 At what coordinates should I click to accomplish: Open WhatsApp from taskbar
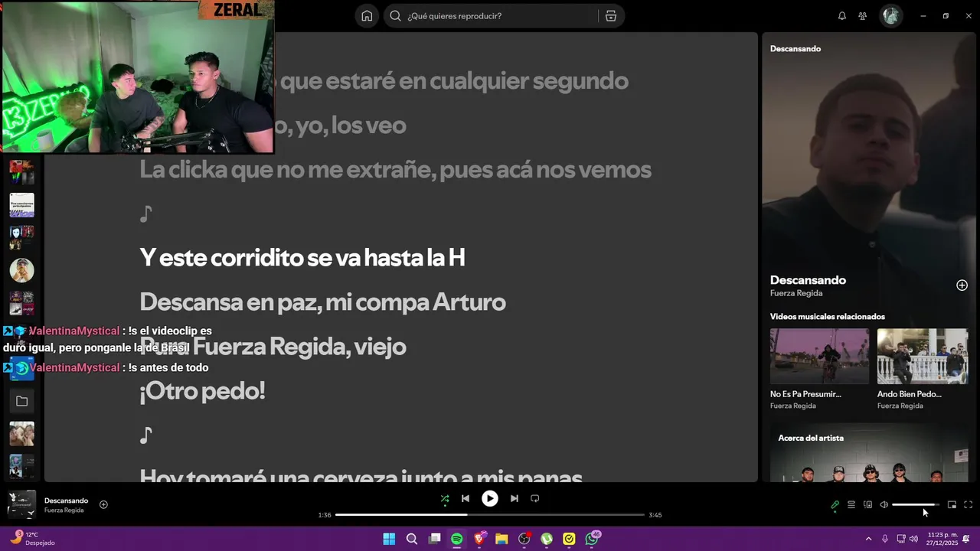pyautogui.click(x=592, y=539)
